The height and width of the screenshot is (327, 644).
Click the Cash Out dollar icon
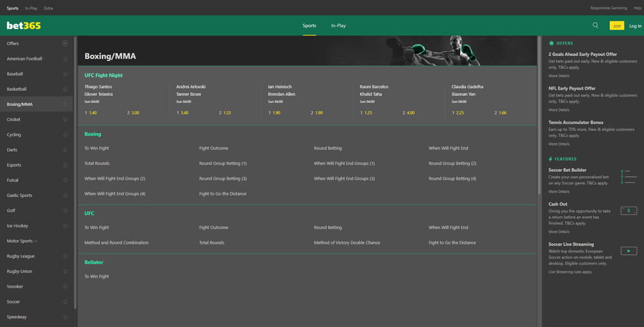[x=629, y=211]
